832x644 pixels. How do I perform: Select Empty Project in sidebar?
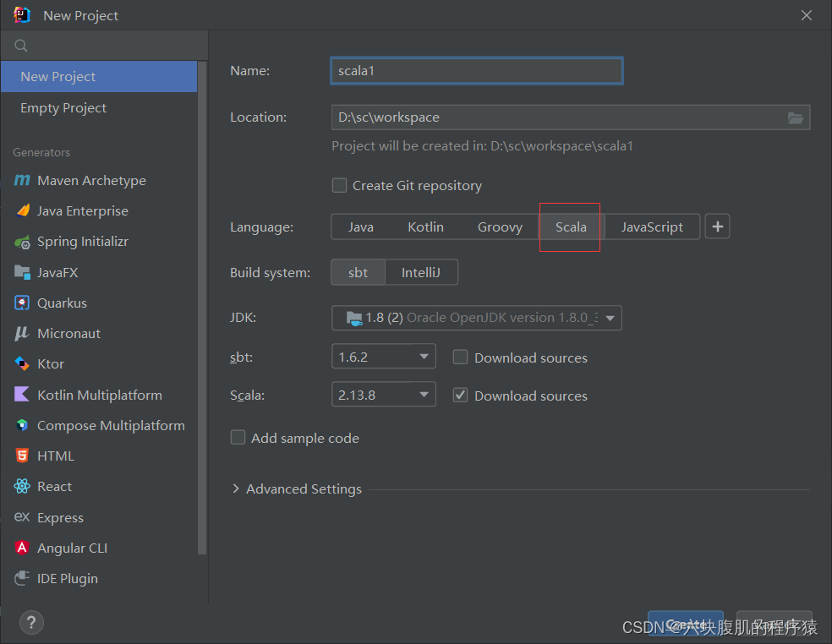tap(99, 107)
